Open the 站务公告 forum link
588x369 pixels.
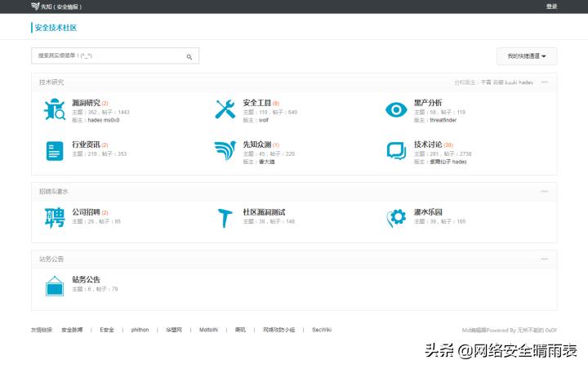[86, 279]
